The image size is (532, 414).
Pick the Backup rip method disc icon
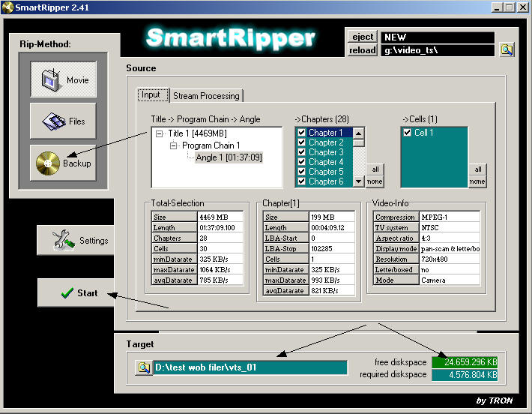(x=48, y=163)
